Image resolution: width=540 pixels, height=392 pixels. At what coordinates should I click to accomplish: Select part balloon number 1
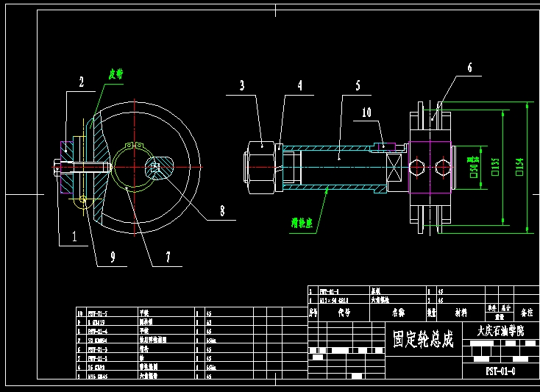[74, 236]
